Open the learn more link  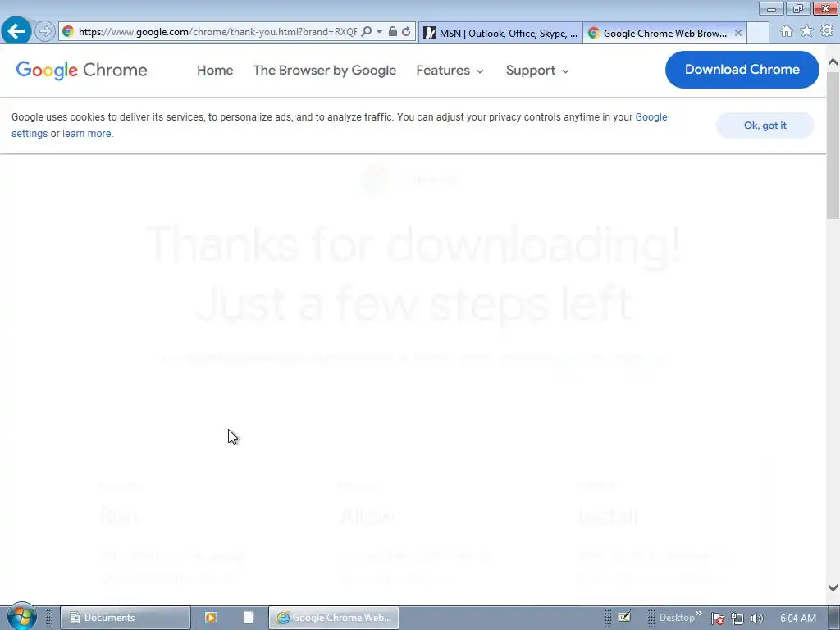[87, 134]
